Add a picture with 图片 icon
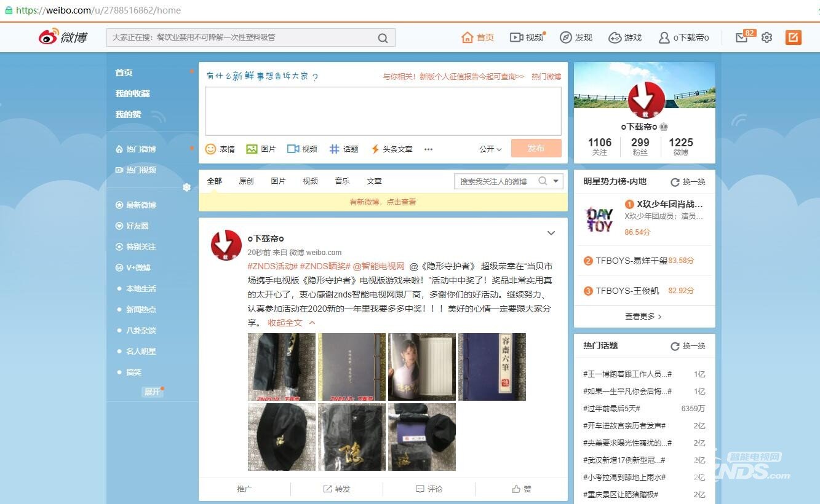 (261, 149)
